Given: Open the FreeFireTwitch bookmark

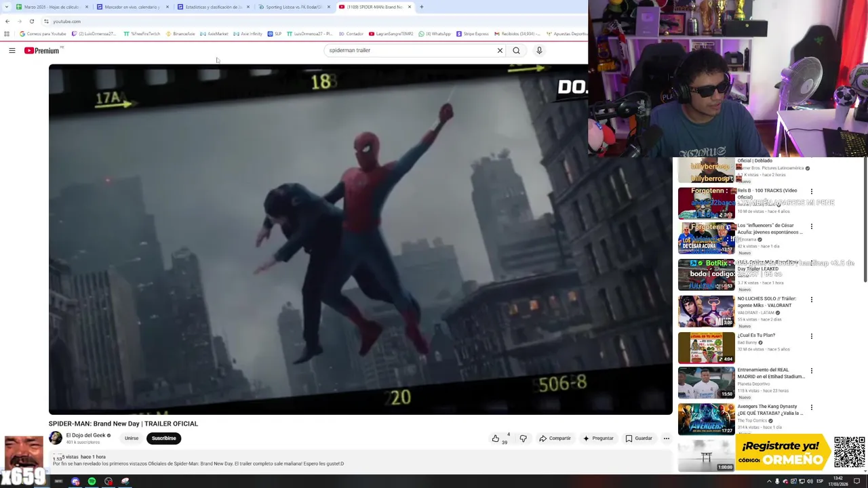Looking at the screenshot, I should 142,33.
